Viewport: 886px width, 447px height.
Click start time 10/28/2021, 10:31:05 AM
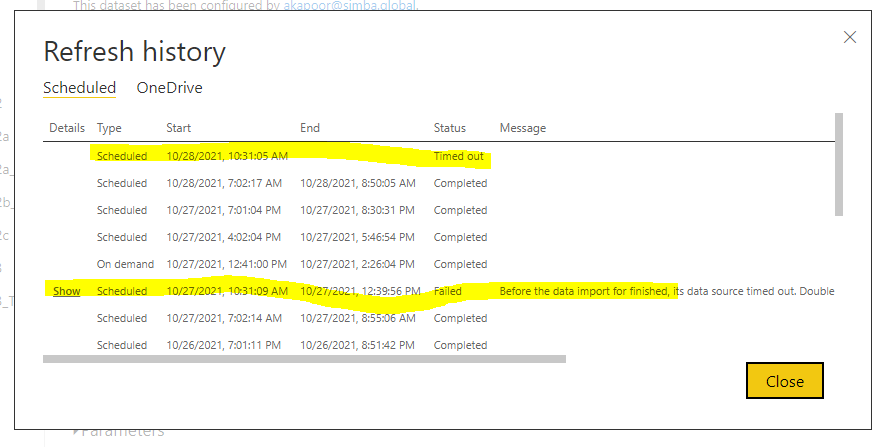click(x=227, y=156)
